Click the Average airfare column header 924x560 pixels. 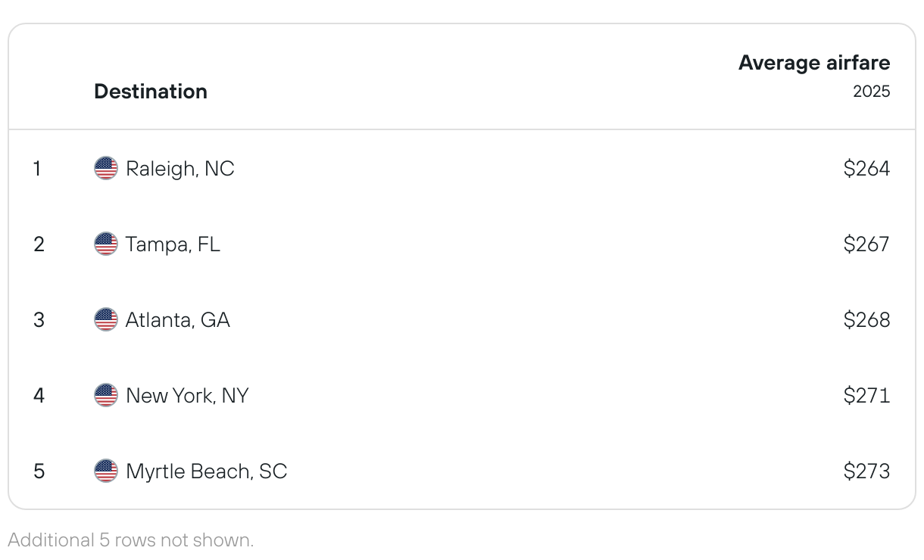point(814,63)
